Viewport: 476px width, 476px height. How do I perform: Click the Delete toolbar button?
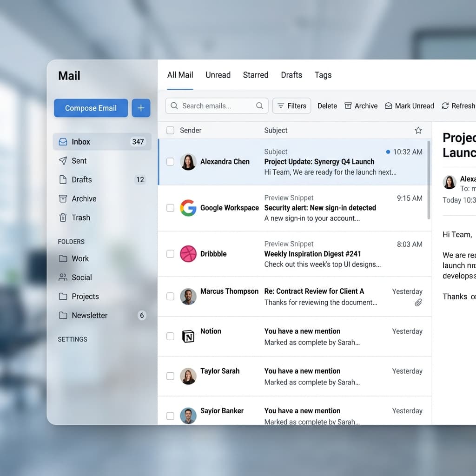click(327, 106)
